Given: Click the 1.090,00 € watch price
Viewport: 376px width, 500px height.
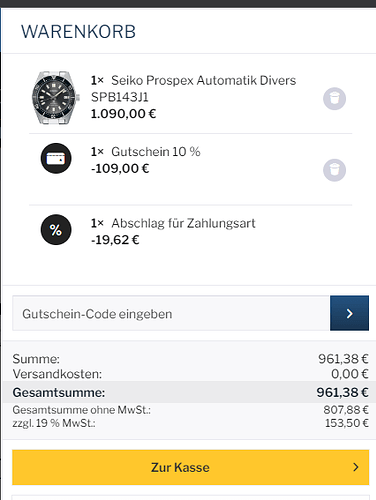Looking at the screenshot, I should [x=123, y=114].
